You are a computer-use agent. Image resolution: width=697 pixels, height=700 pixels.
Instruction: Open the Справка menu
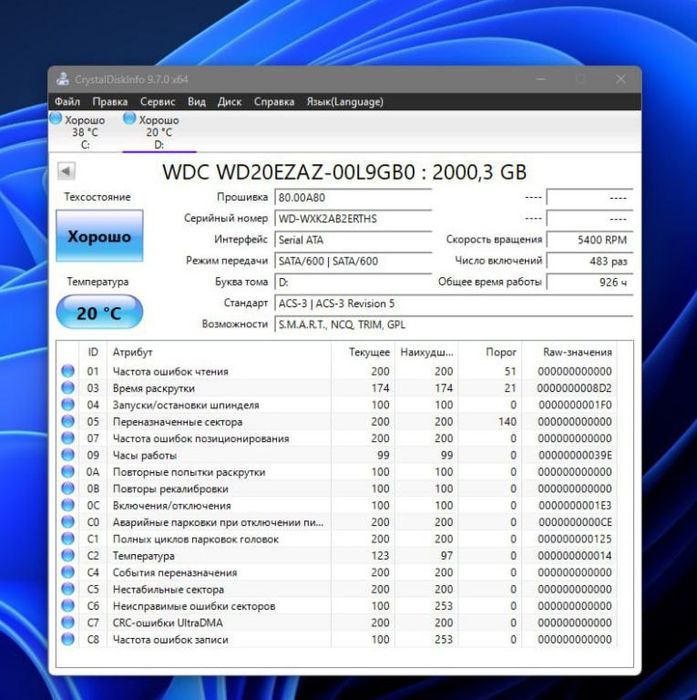tap(274, 102)
